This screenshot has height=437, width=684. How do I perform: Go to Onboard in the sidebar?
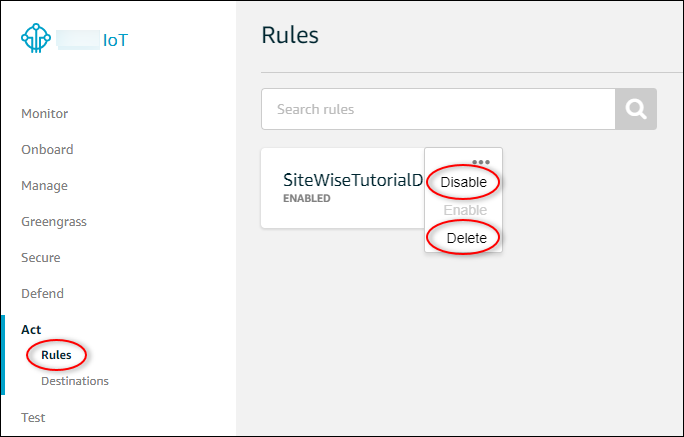click(x=47, y=150)
